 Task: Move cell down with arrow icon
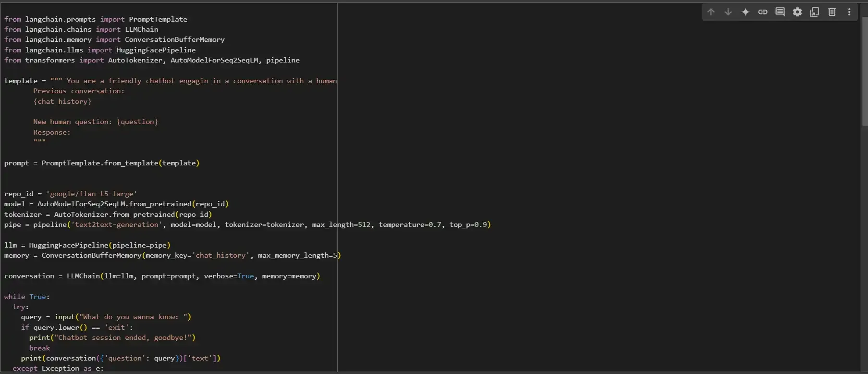coord(728,12)
